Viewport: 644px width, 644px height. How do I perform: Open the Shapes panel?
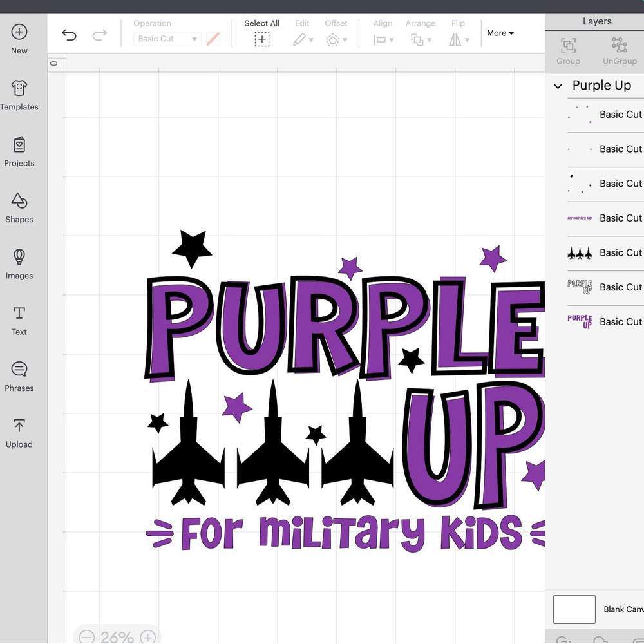[19, 201]
